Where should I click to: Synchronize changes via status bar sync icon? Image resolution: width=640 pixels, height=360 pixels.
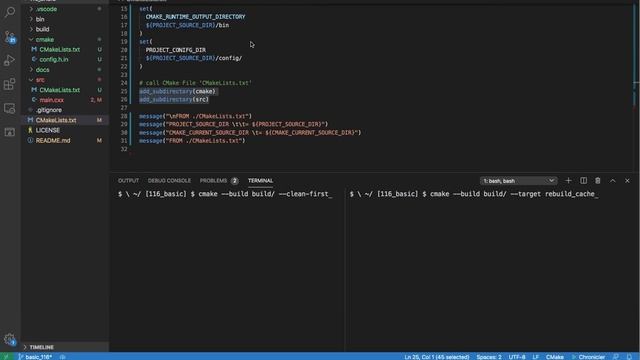62,356
